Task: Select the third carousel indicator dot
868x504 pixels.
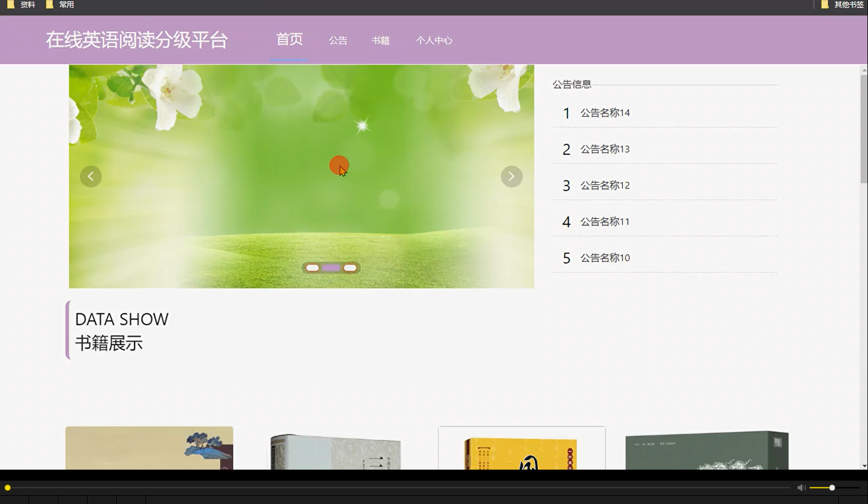Action: pos(350,267)
